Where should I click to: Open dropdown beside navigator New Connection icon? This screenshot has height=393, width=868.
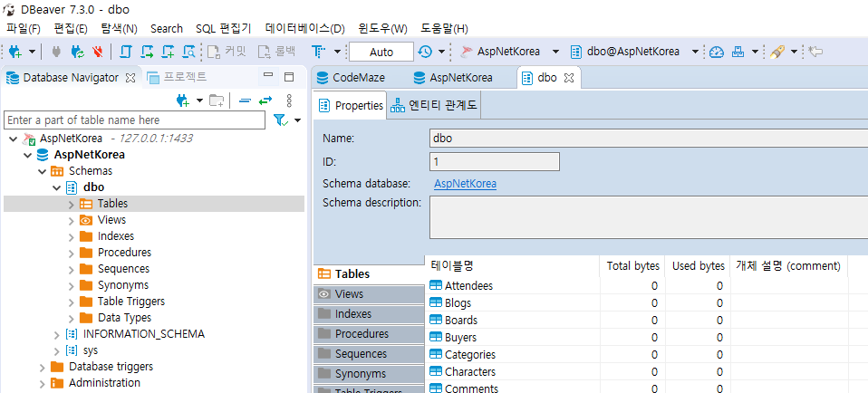[199, 101]
